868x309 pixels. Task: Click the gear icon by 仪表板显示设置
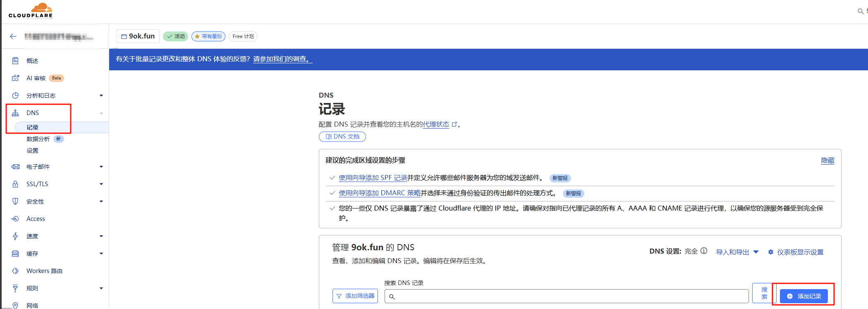tap(771, 252)
